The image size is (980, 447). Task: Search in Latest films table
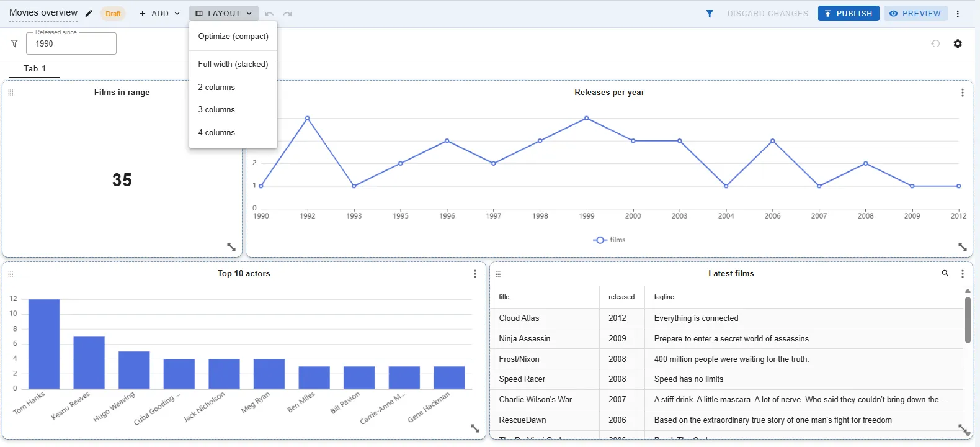click(945, 273)
